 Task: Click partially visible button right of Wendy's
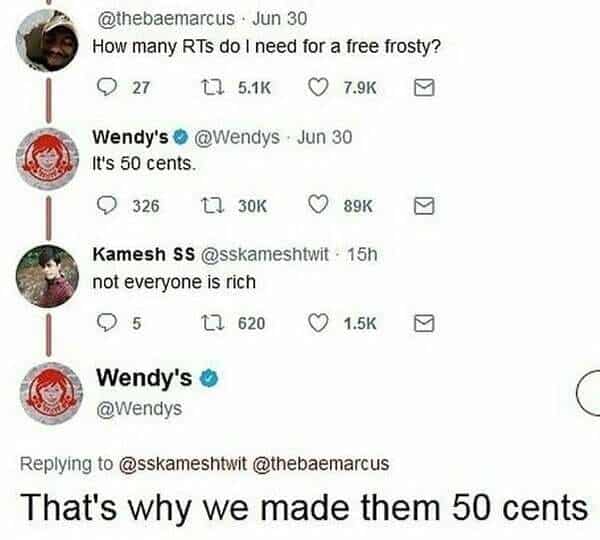click(589, 392)
